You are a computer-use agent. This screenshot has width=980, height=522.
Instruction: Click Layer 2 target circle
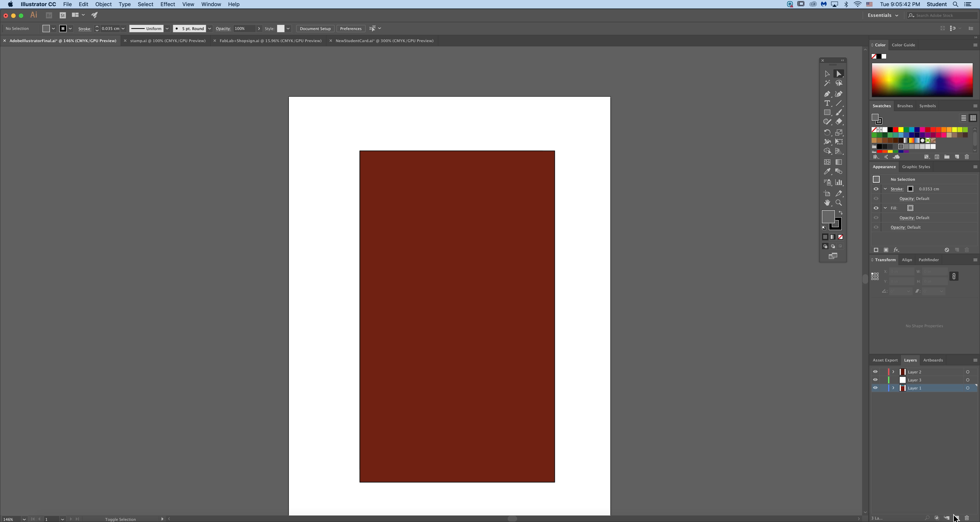[x=968, y=372]
